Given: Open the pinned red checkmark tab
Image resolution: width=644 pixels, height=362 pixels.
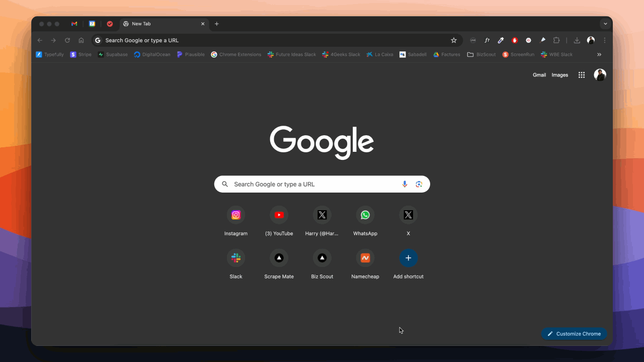Looking at the screenshot, I should click(110, 24).
